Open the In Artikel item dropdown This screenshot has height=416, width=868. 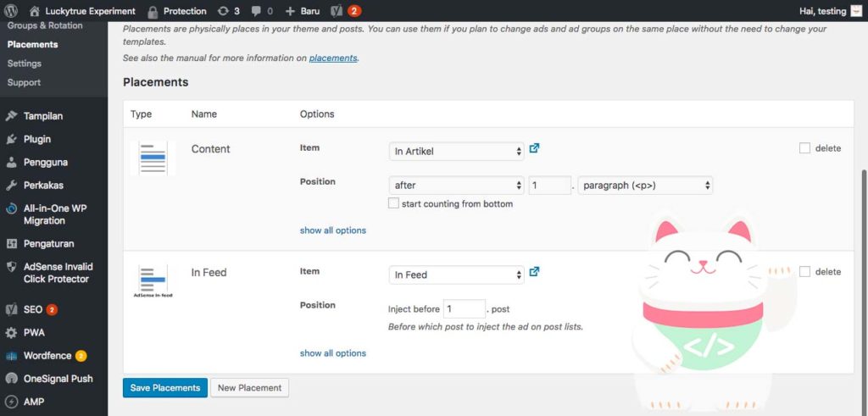click(456, 152)
